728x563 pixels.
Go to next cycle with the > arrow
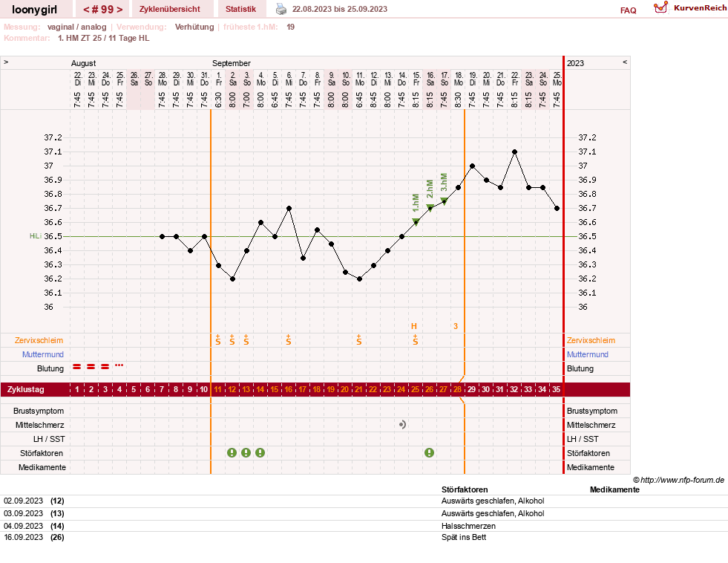[119, 10]
